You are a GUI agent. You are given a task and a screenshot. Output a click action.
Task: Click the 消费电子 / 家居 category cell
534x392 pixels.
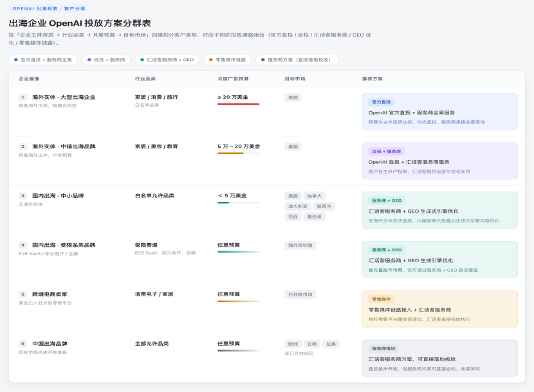click(x=154, y=294)
